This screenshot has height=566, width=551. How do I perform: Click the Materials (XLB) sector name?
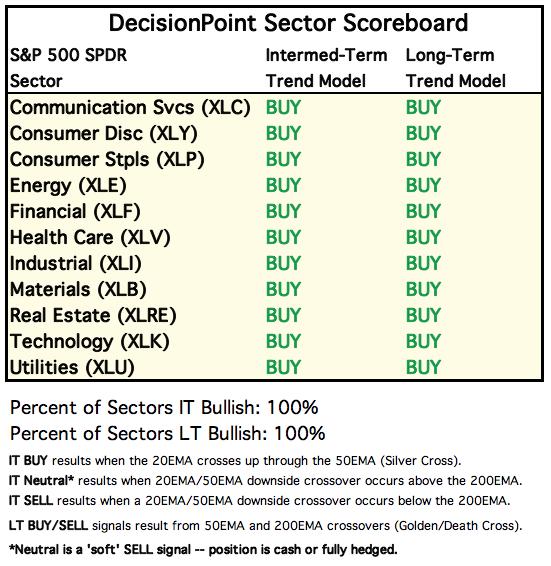[78, 289]
